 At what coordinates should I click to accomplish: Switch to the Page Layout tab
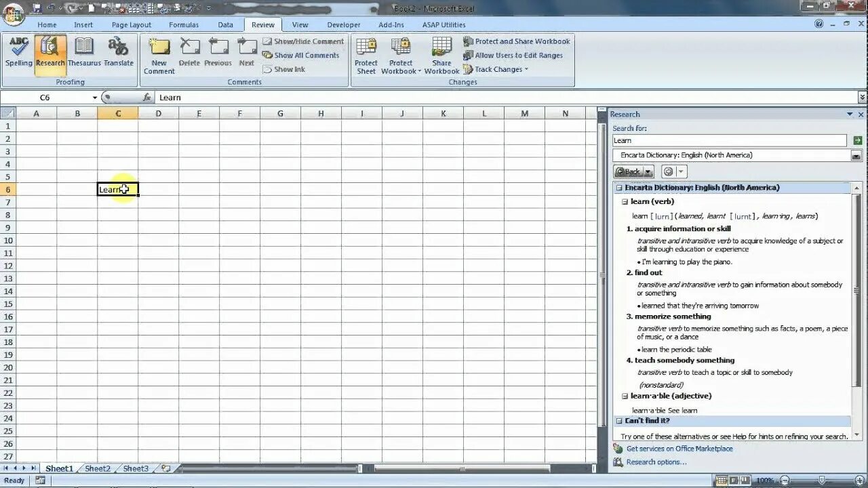(x=132, y=25)
